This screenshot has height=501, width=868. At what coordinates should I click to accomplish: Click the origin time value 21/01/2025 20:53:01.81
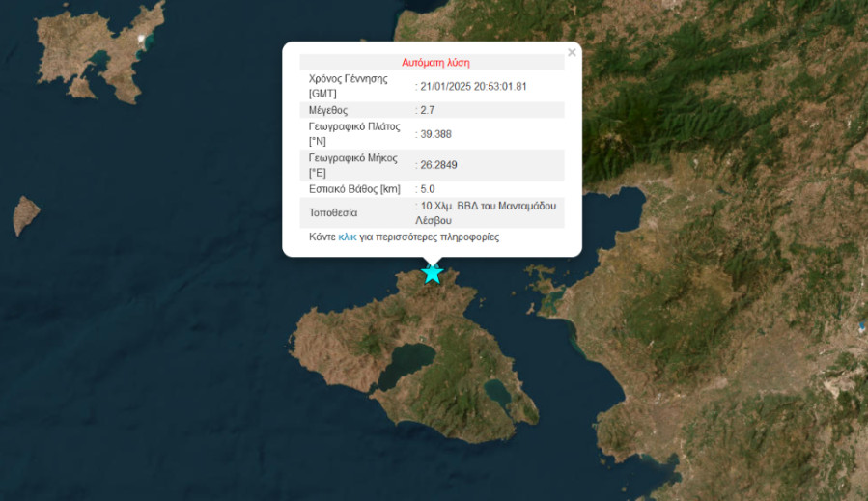coord(473,86)
